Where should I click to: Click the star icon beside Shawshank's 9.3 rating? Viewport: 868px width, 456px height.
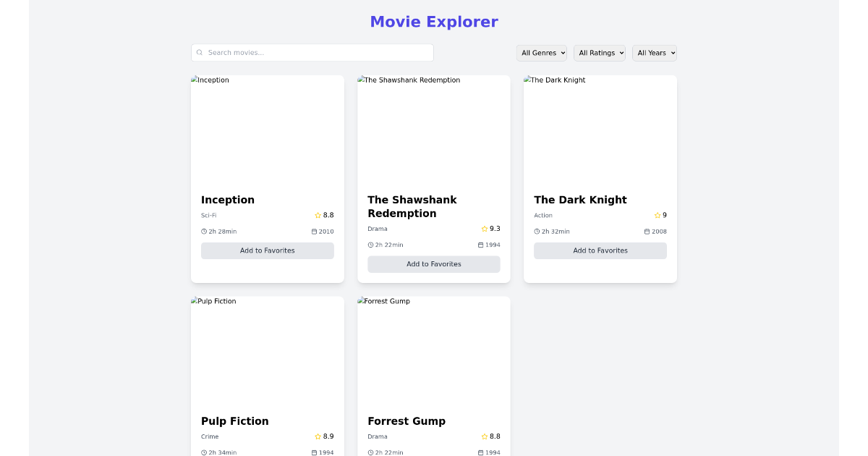click(x=483, y=229)
